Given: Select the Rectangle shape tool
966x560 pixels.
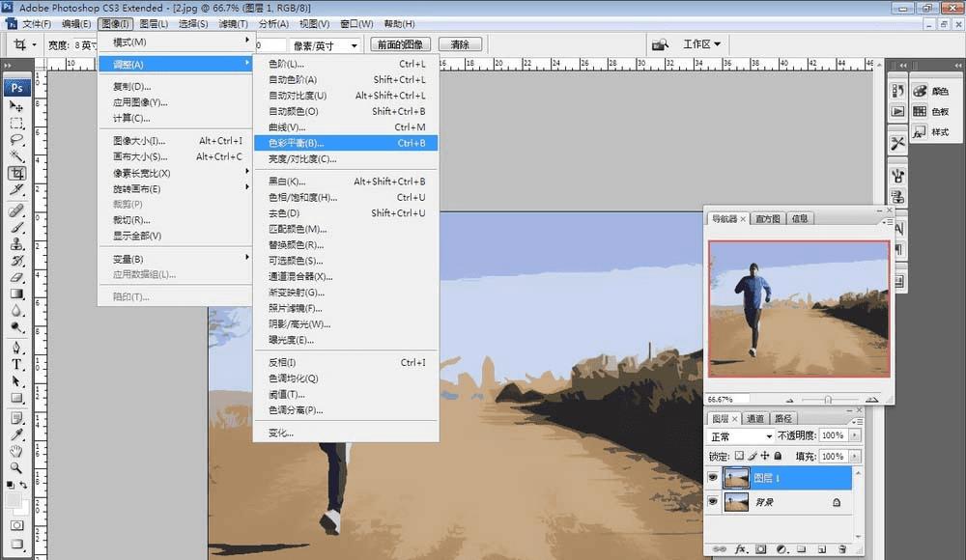Looking at the screenshot, I should point(16,398).
